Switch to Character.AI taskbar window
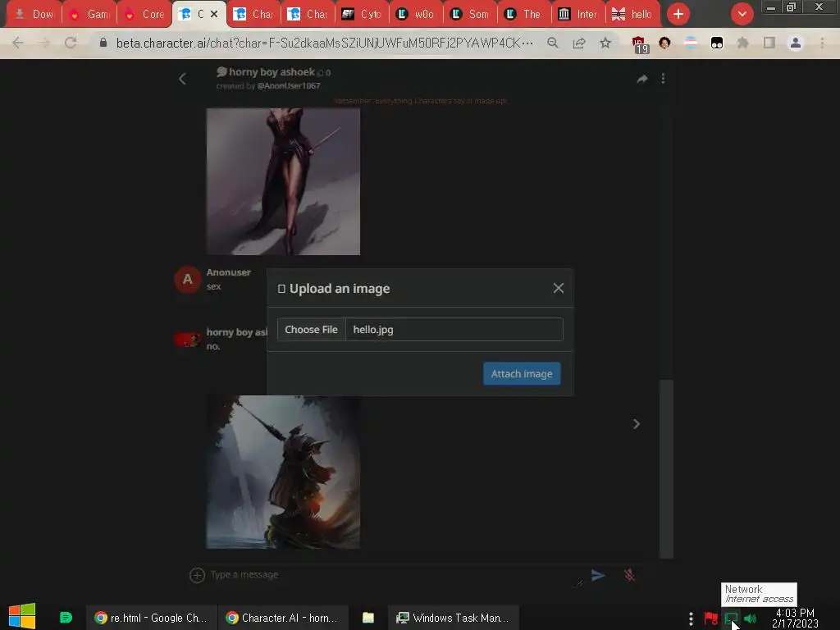 (283, 619)
